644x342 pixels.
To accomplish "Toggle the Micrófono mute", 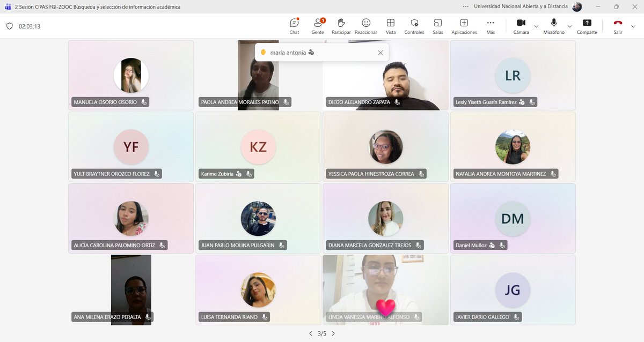I will (x=554, y=26).
